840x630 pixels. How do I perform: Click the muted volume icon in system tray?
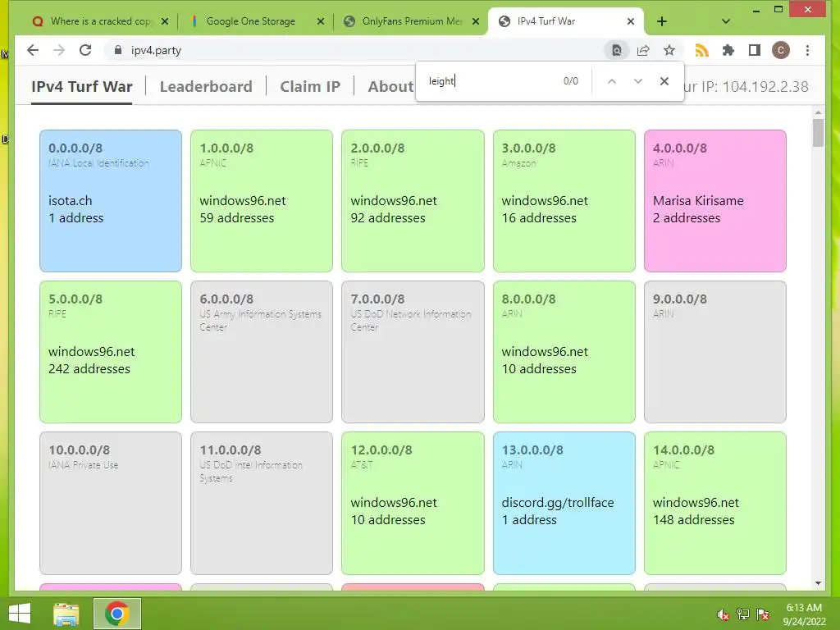[724, 614]
